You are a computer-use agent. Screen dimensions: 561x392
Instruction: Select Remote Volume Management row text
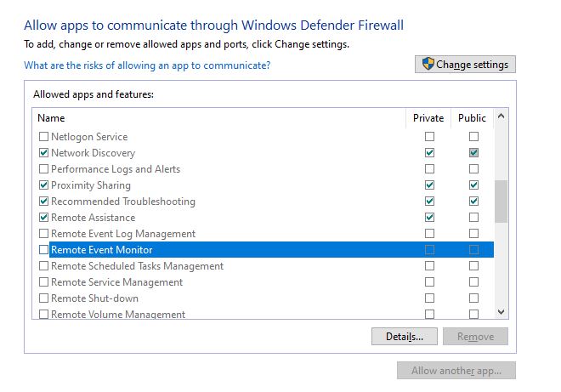[x=118, y=315]
